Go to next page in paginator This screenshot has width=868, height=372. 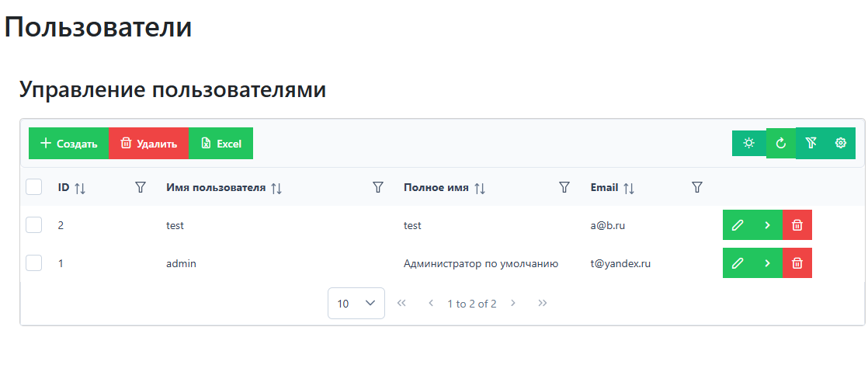[512, 304]
